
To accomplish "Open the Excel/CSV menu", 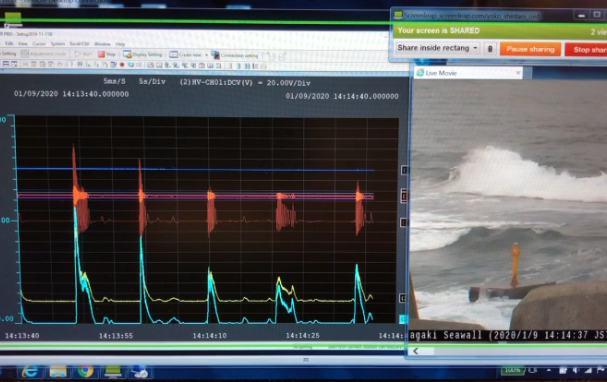I will click(x=79, y=44).
